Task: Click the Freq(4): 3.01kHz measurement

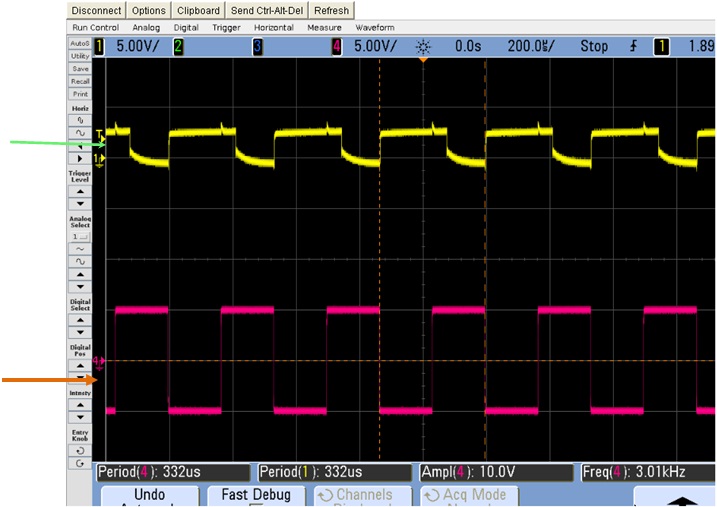Action: pyautogui.click(x=648, y=472)
